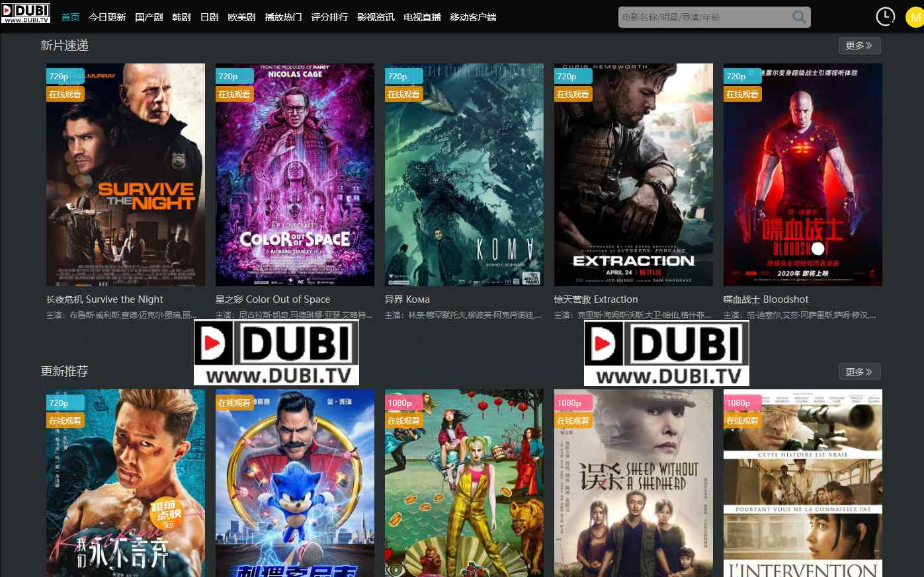Click 1080p tag on Sheep Without a Shepherd
Viewport: 924px width, 577px height.
pyautogui.click(x=573, y=403)
